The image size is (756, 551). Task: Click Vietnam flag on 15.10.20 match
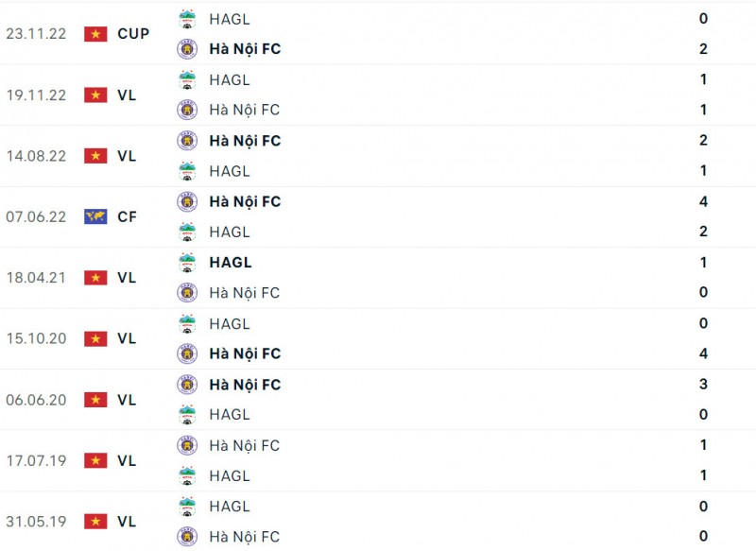point(95,338)
